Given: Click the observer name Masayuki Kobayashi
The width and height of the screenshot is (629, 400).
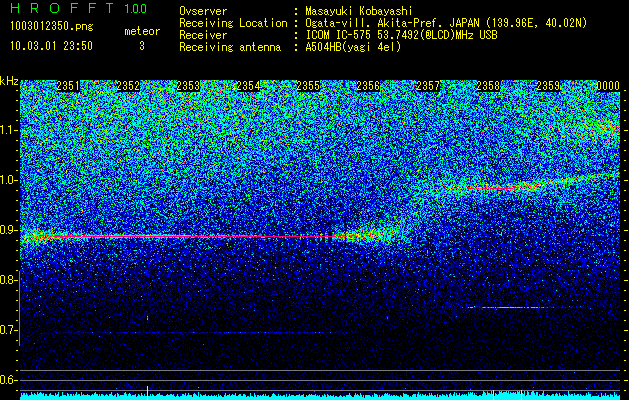Looking at the screenshot, I should (x=359, y=11).
